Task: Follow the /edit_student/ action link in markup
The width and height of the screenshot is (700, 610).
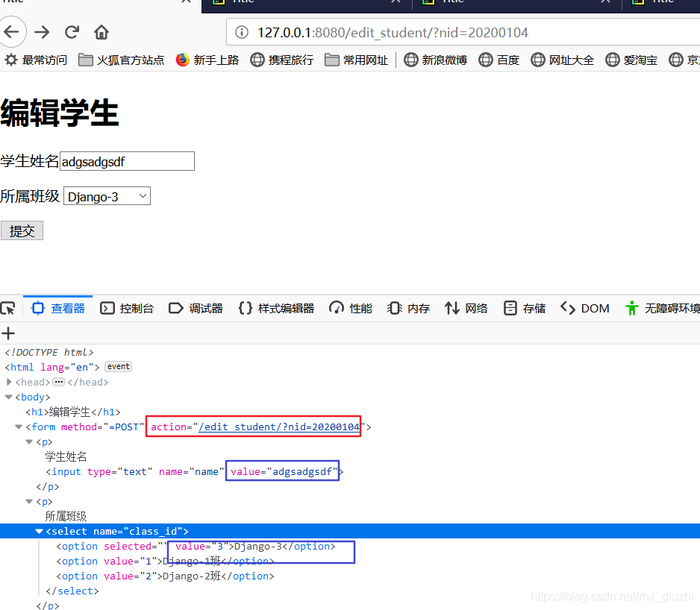Action: (x=279, y=427)
